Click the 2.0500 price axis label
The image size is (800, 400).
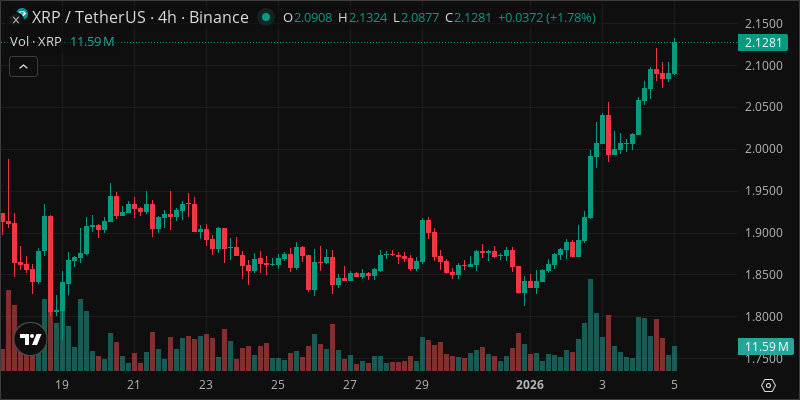pyautogui.click(x=763, y=107)
